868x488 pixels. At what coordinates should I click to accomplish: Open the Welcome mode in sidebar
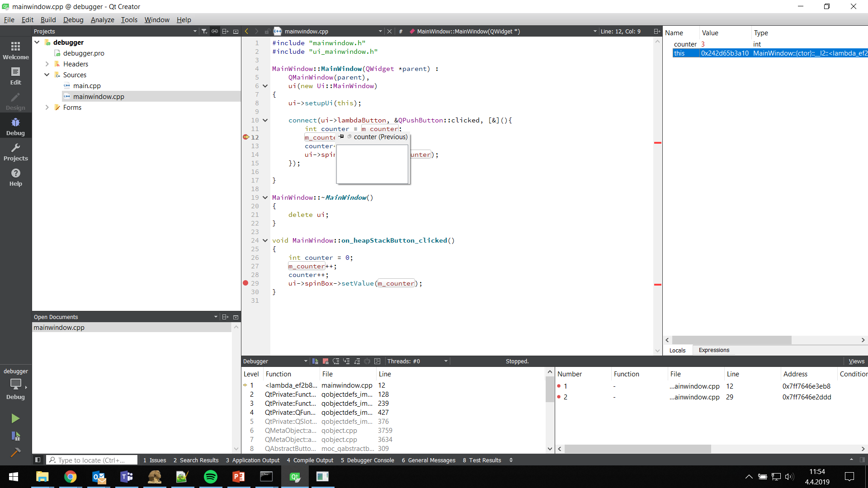pyautogui.click(x=15, y=51)
